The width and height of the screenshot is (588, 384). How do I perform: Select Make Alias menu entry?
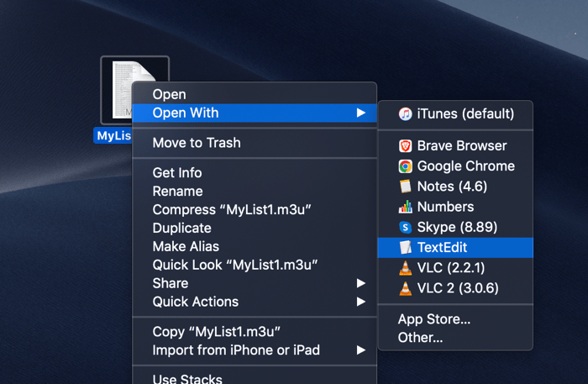click(x=186, y=246)
